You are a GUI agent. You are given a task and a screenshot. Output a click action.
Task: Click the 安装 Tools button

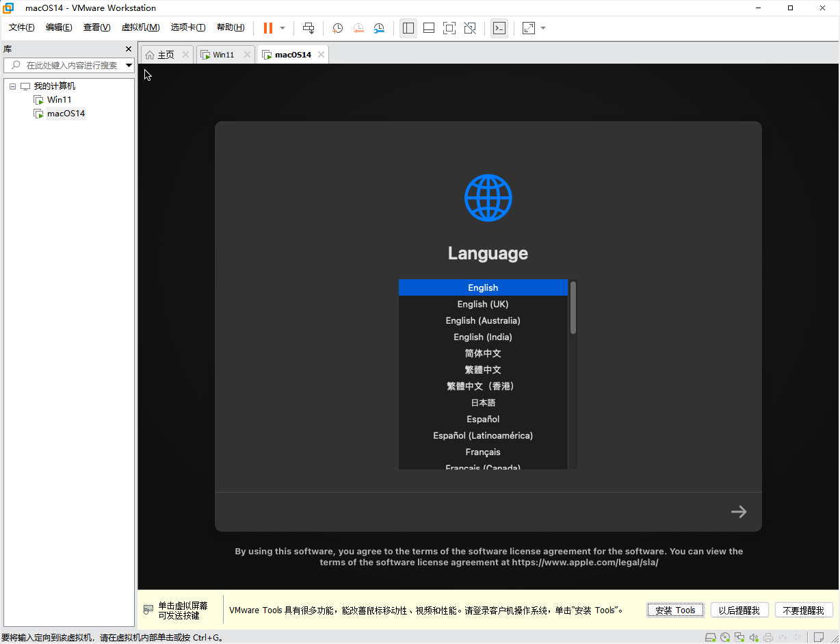(675, 610)
